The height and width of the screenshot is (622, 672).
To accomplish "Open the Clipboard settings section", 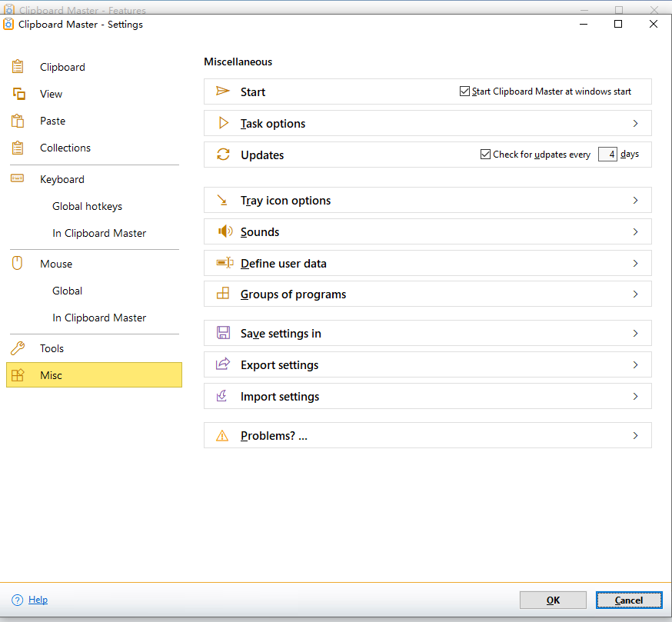I will click(62, 68).
